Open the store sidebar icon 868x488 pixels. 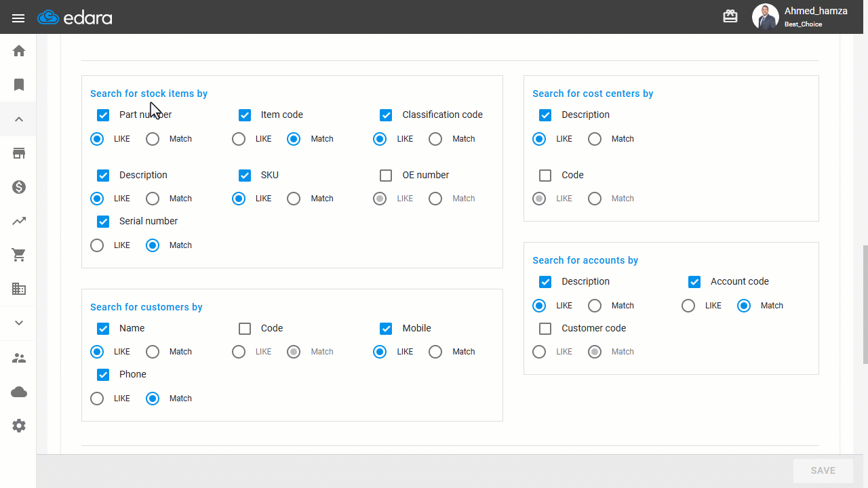coord(19,153)
